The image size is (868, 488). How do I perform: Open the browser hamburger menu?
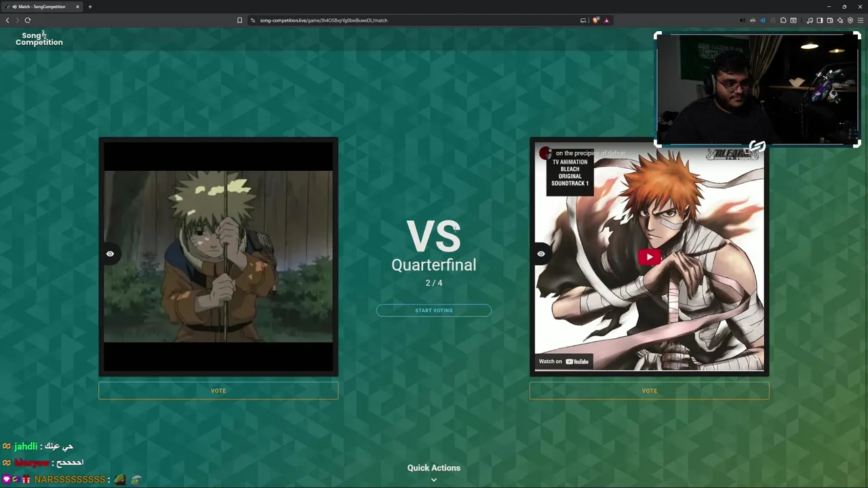coord(861,20)
